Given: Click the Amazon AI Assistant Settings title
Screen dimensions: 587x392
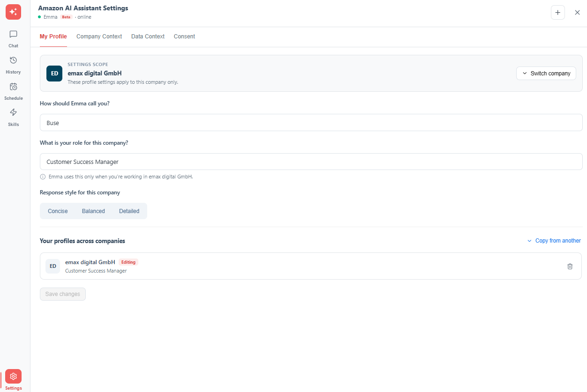Looking at the screenshot, I should pos(83,8).
